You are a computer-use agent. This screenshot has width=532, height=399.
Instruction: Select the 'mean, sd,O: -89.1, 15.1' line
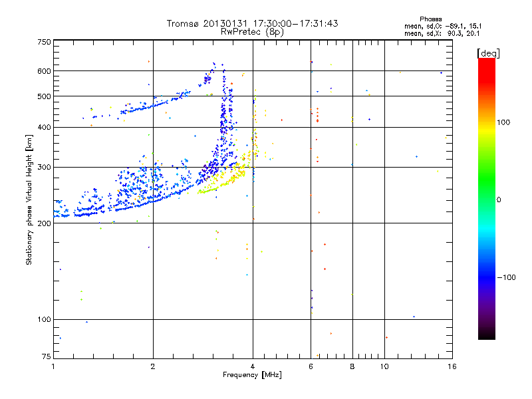443,26
